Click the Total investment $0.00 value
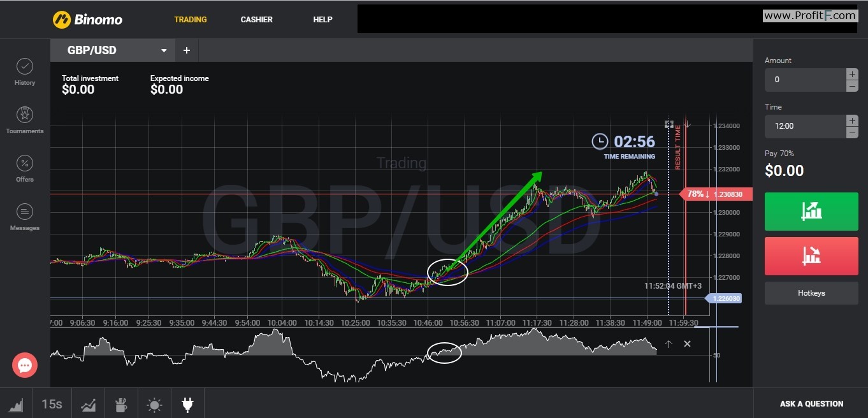Viewport: 868px width, 418px height. pyautogui.click(x=78, y=90)
